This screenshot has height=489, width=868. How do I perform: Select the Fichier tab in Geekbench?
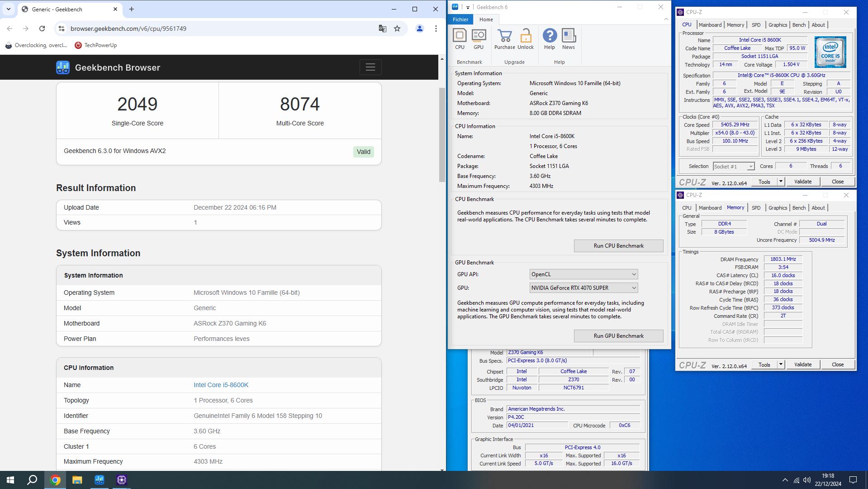460,19
